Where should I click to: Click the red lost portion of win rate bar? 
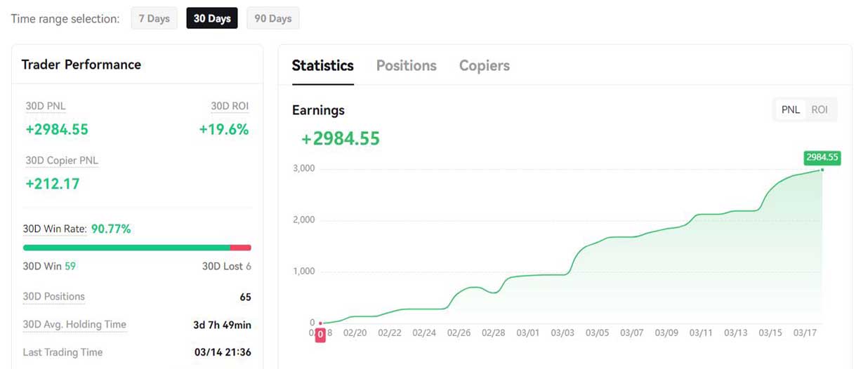click(x=241, y=248)
